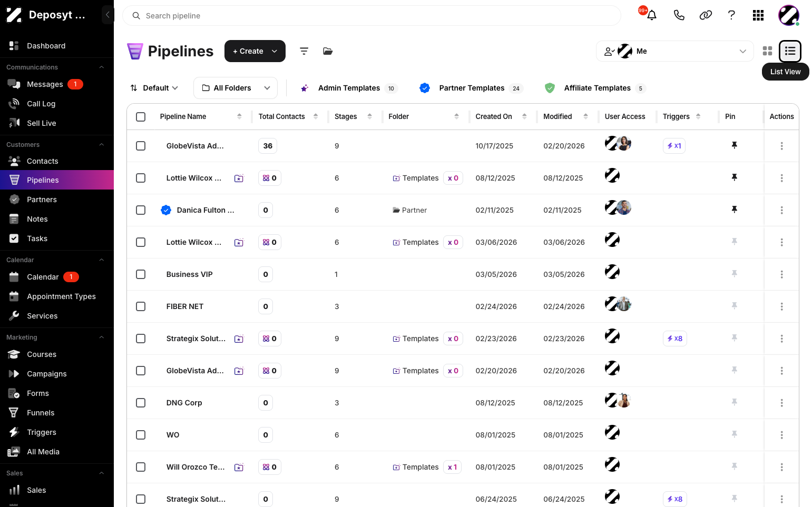Viewport: 812px width, 507px height.
Task: Tick the Danica Fulton row checkbox
Action: coord(141,210)
